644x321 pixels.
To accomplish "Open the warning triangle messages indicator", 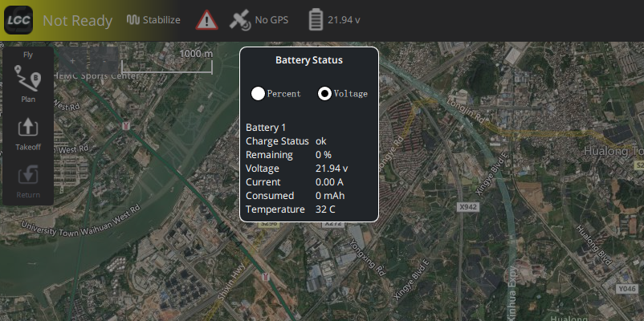I will click(206, 20).
